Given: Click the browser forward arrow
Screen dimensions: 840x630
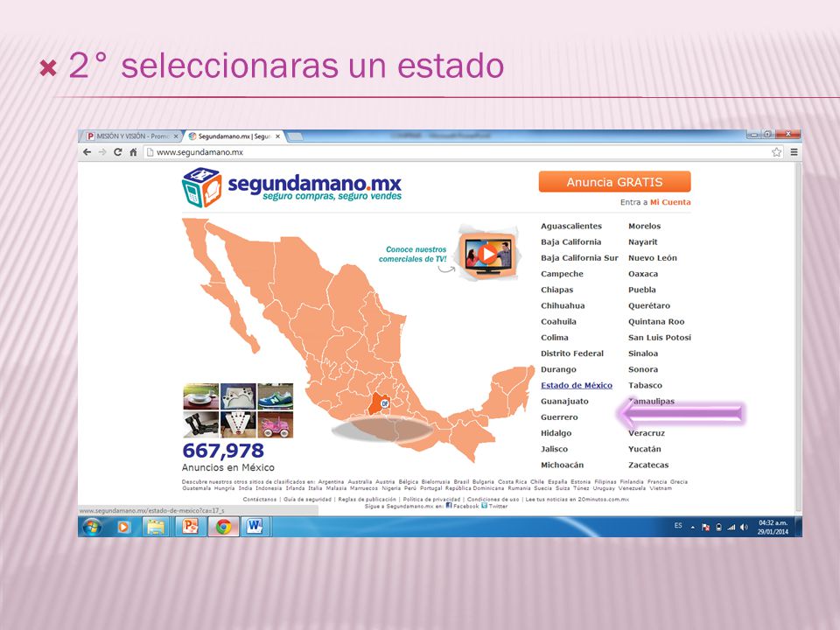Looking at the screenshot, I should coord(102,152).
